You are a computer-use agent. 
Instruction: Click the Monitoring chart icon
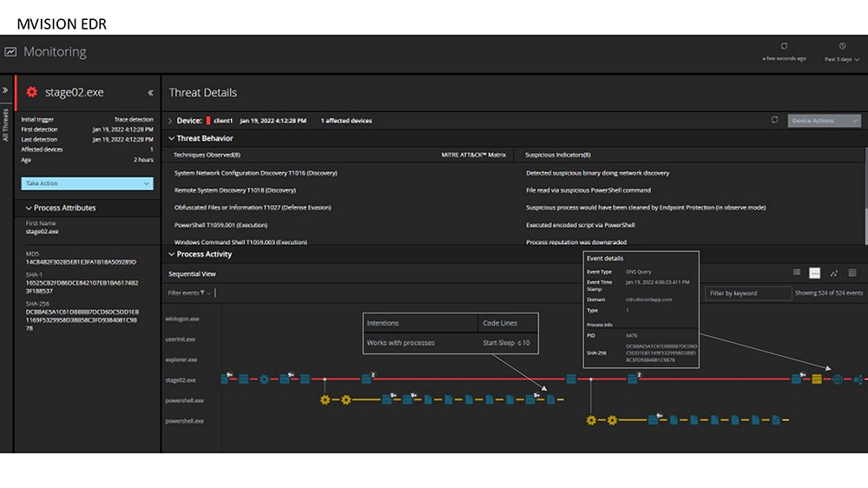point(10,52)
